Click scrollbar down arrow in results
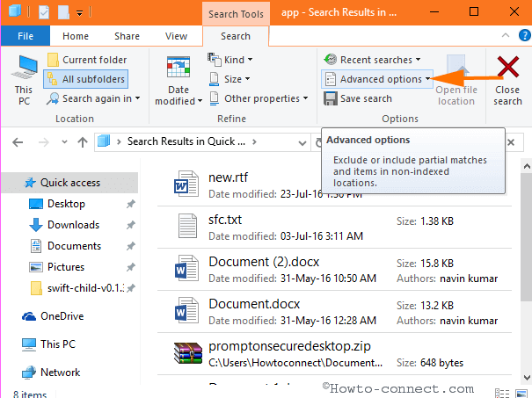This screenshot has width=532, height=398. pos(527,377)
